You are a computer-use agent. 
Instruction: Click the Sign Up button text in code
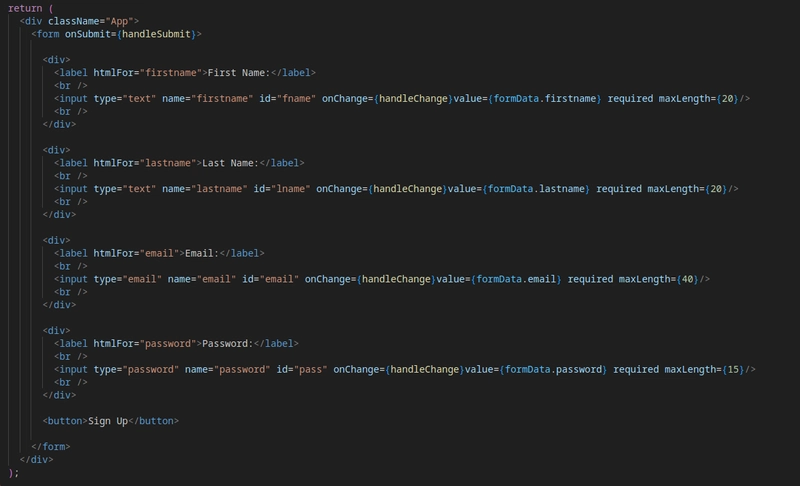click(x=108, y=421)
